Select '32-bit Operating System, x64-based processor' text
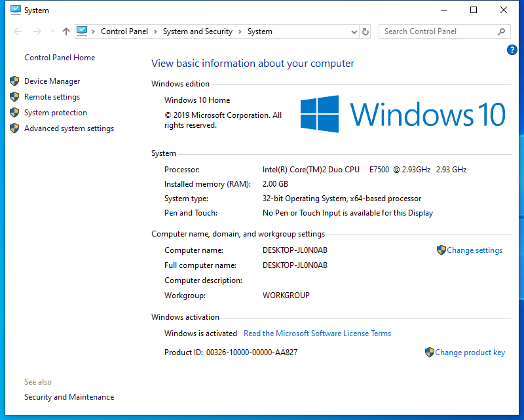524x420 pixels. 342,199
